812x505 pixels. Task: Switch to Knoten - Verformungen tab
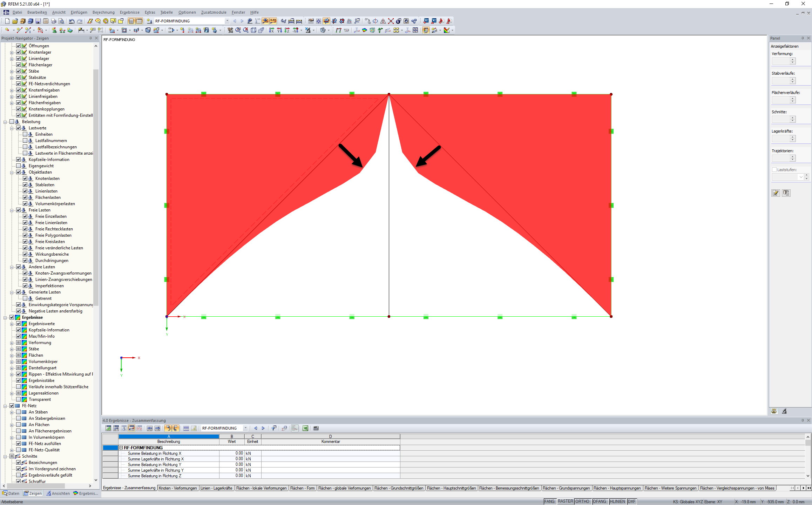[178, 488]
